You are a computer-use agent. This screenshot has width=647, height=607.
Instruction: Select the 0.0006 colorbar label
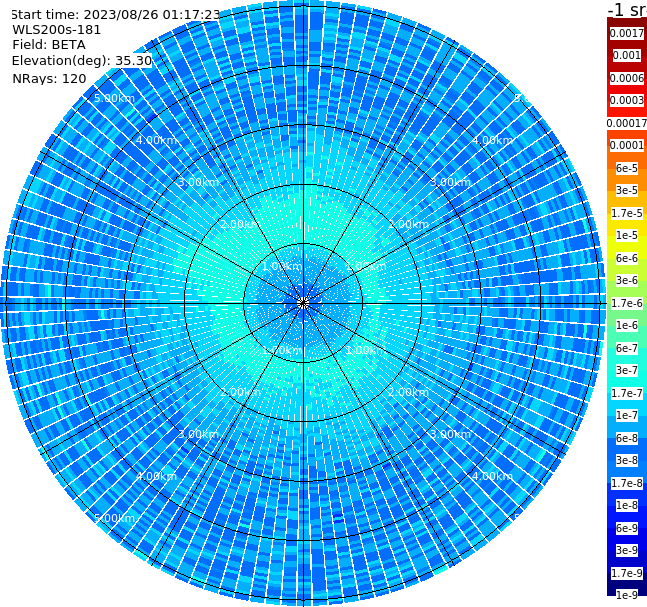click(627, 78)
